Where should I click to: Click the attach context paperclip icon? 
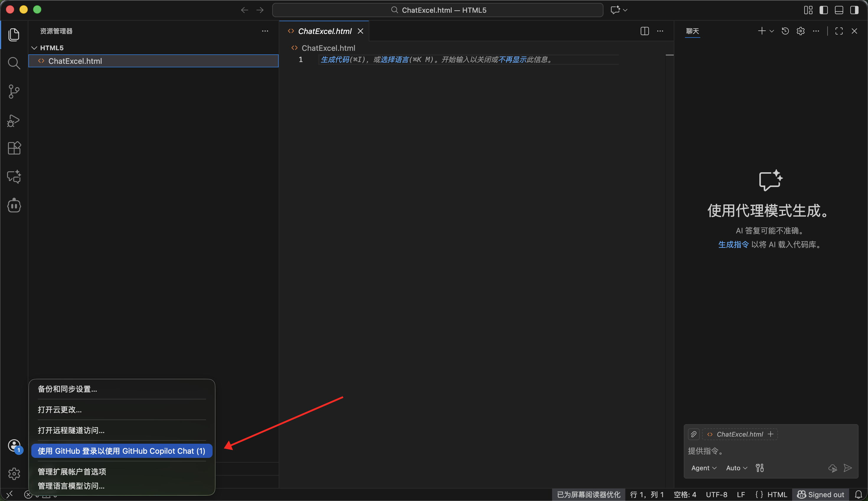click(693, 434)
